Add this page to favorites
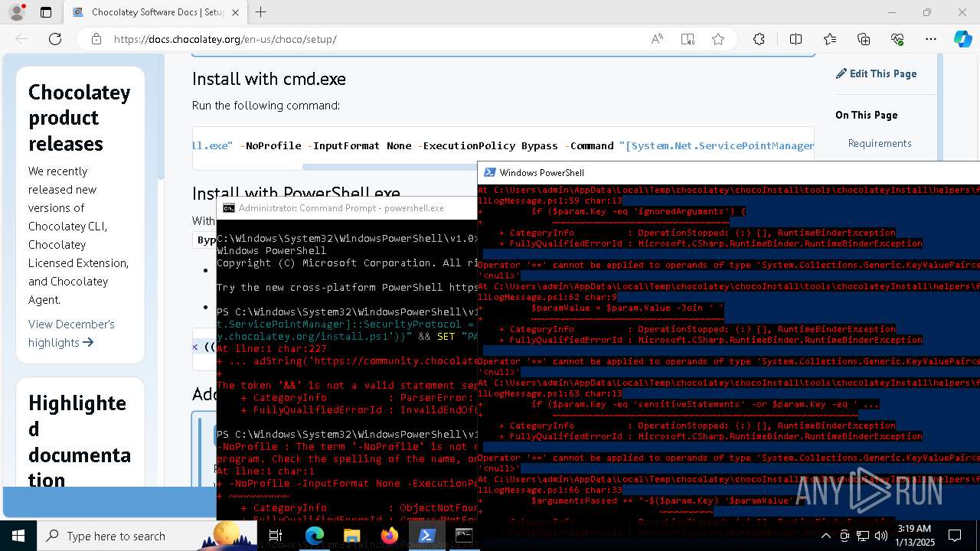Viewport: 980px width, 551px height. [718, 39]
